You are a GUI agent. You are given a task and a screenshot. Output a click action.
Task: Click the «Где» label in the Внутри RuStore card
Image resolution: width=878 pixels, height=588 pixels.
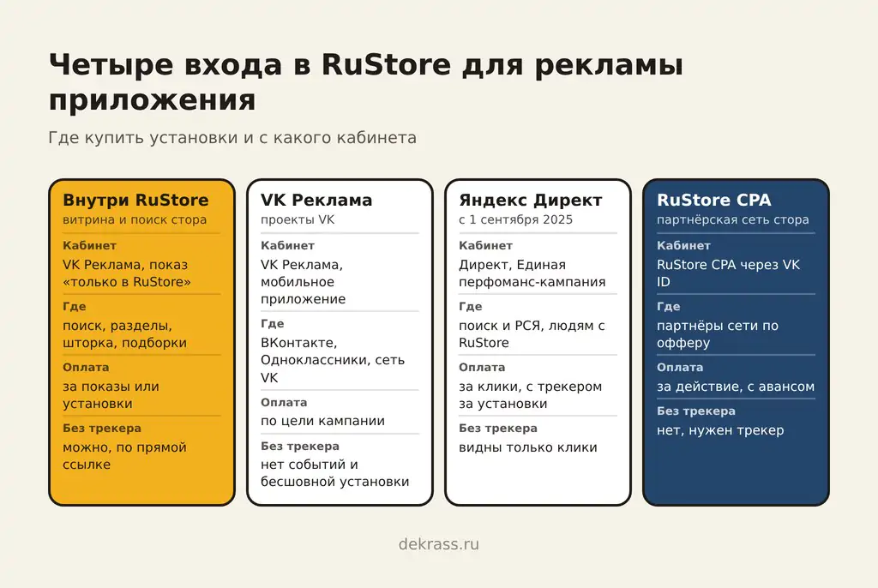tap(75, 306)
